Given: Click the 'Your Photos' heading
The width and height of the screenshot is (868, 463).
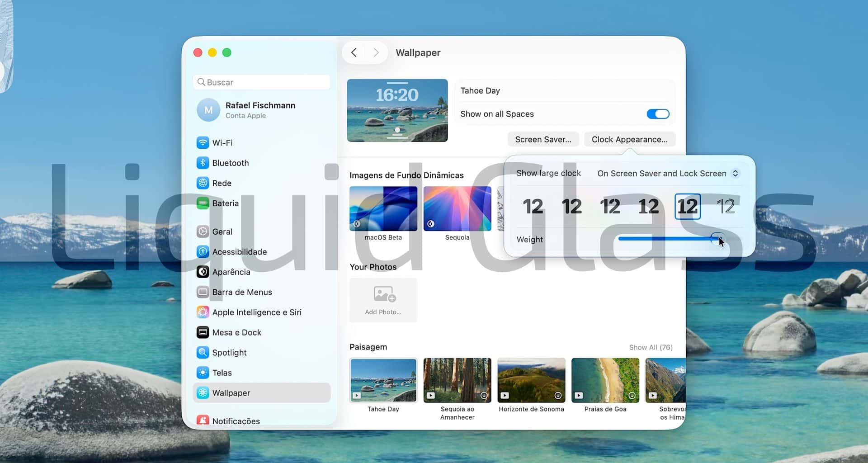Looking at the screenshot, I should click(373, 267).
